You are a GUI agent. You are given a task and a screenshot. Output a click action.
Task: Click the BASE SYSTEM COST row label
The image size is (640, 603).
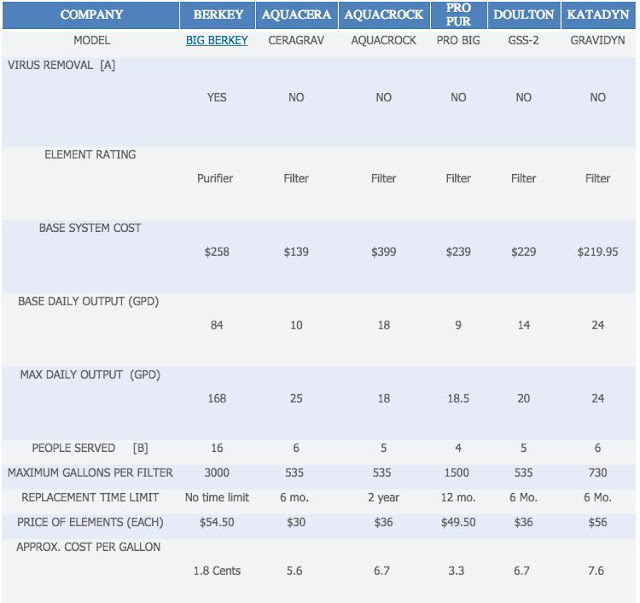point(90,228)
